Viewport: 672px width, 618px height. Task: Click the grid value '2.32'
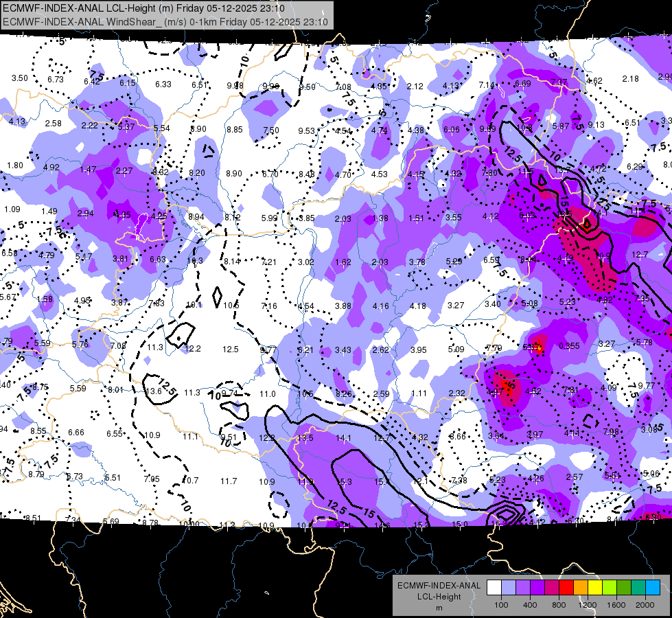click(x=457, y=393)
